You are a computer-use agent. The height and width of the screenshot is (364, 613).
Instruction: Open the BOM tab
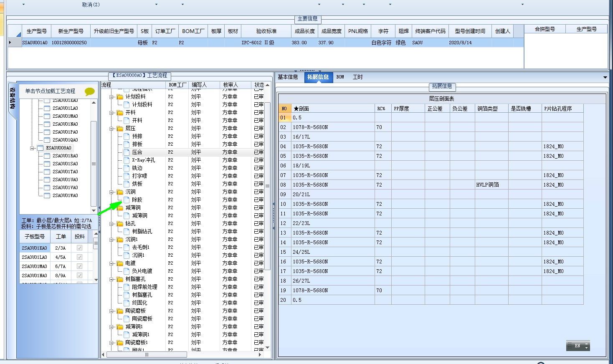click(x=340, y=77)
